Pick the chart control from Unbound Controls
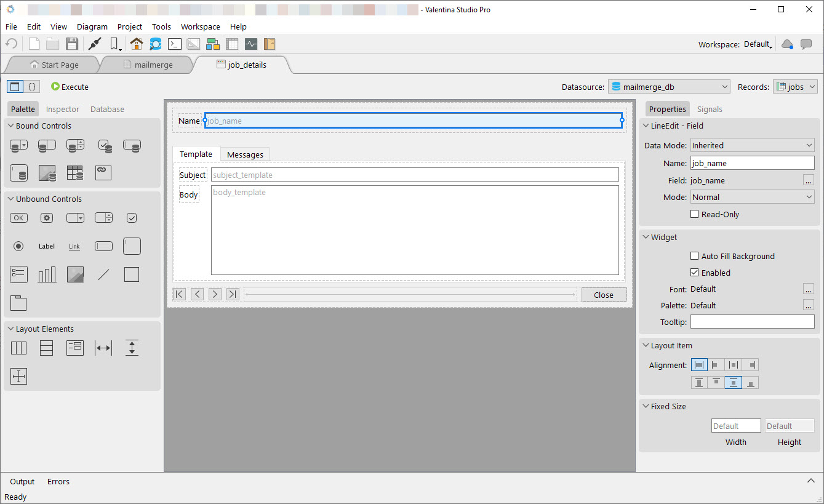The image size is (824, 504). (x=47, y=274)
